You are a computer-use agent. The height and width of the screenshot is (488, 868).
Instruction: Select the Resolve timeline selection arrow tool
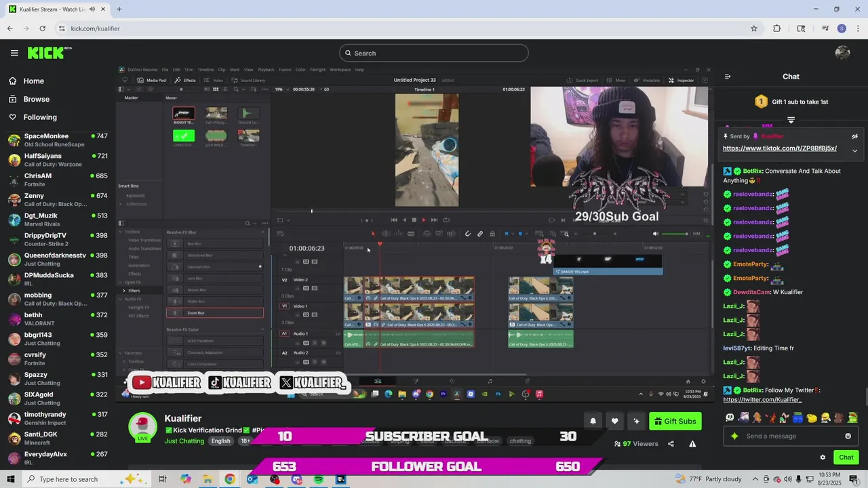372,234
